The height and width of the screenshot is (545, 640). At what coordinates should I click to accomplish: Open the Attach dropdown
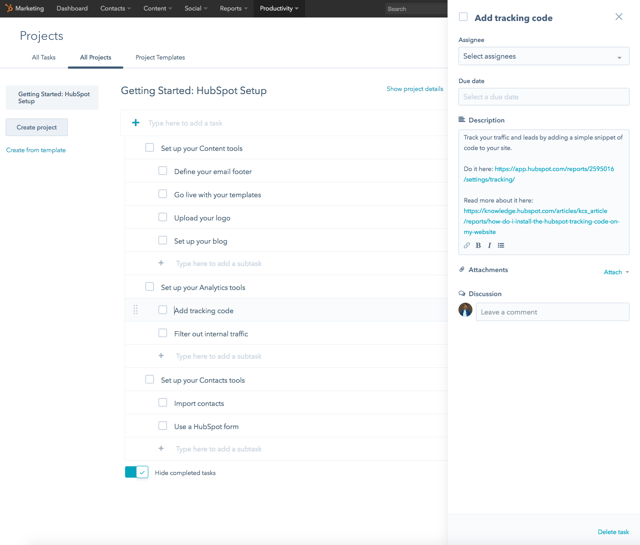(616, 272)
